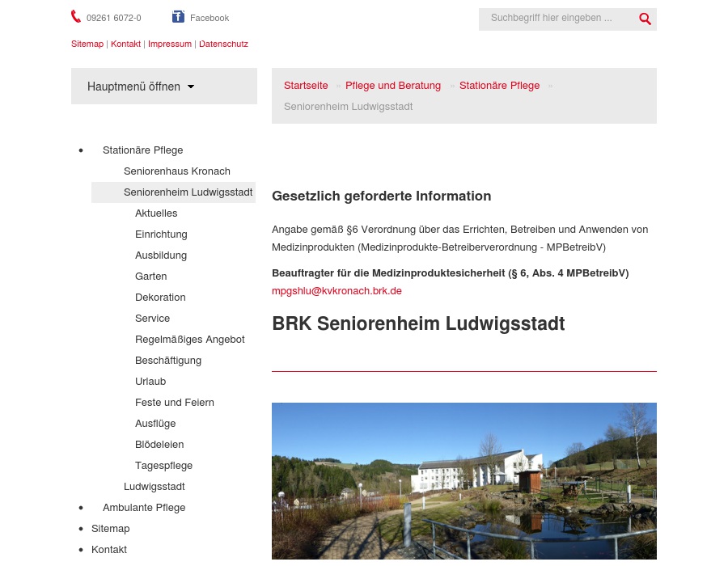Expand the Hauptmenü öffnen menu
Image resolution: width=728 pixels, height=566 pixels.
[x=133, y=87]
